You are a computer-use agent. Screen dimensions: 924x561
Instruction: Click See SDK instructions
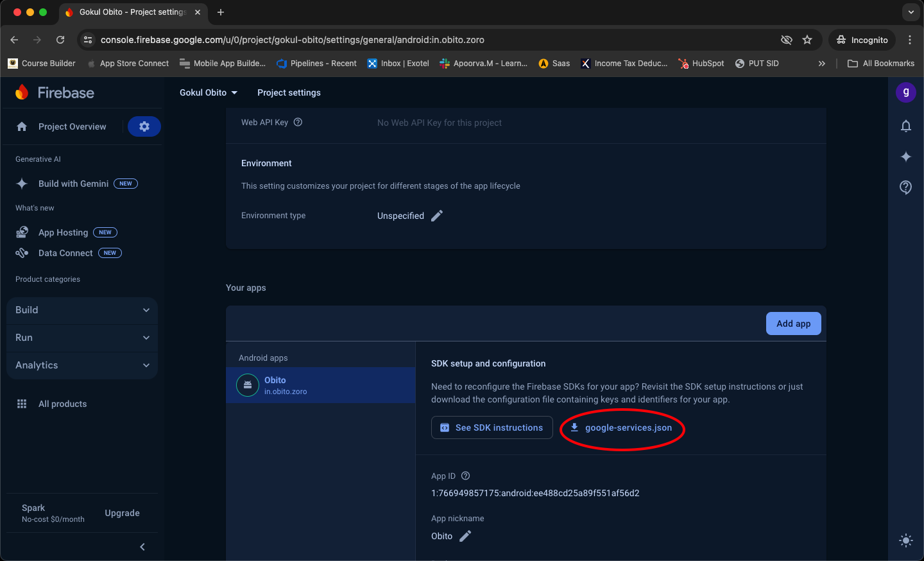[492, 427]
